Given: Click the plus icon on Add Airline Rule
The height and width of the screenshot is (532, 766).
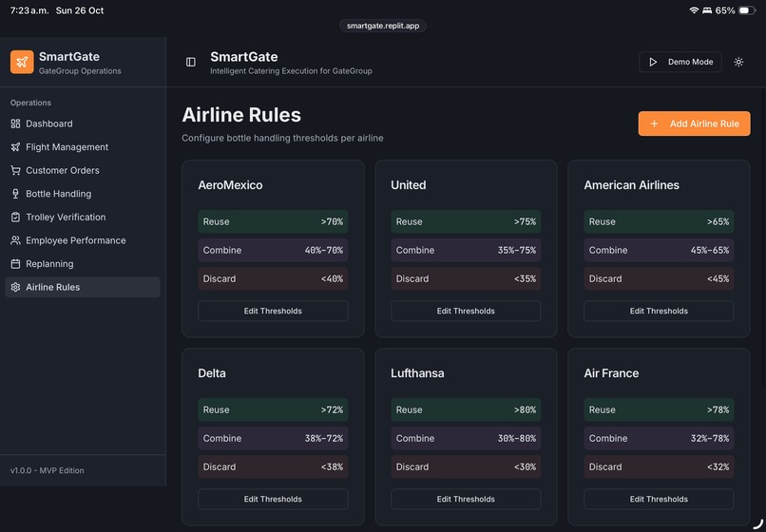Looking at the screenshot, I should click(x=654, y=123).
